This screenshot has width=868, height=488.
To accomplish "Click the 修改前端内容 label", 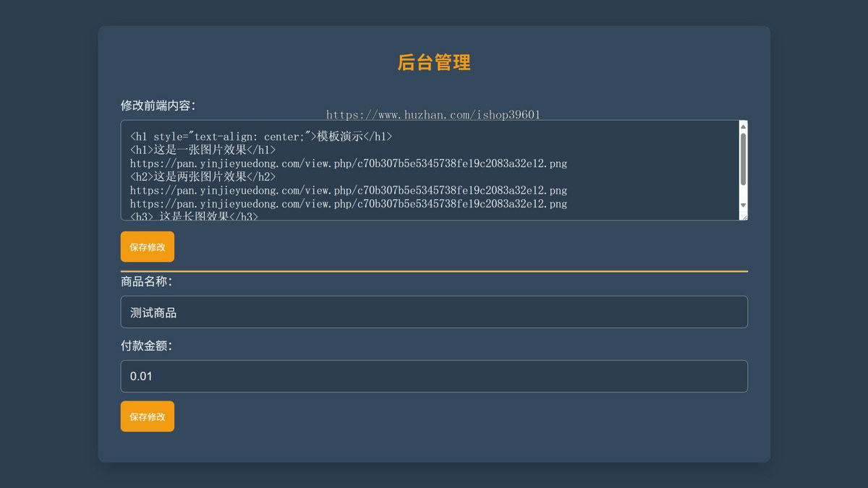I will [158, 106].
